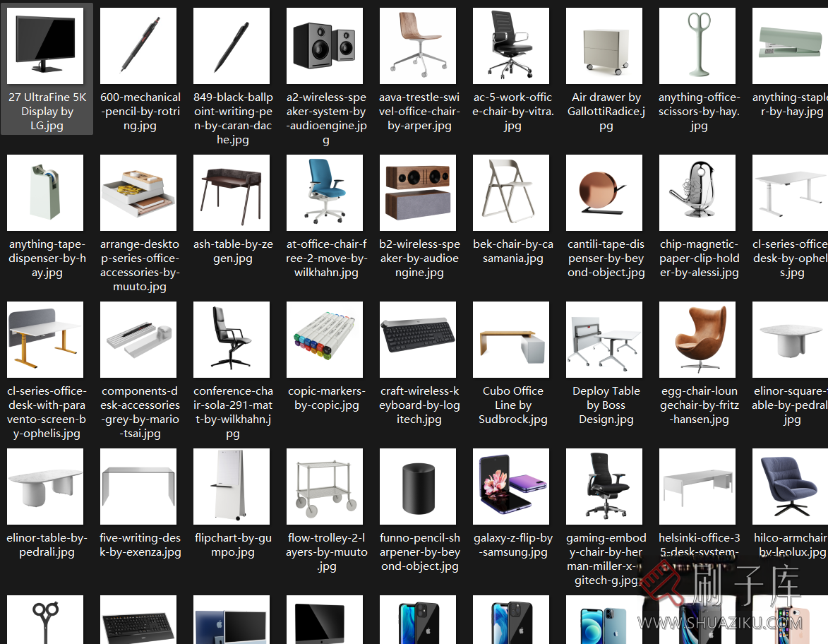Click the rotring mechanical pencil thumbnail

point(139,47)
